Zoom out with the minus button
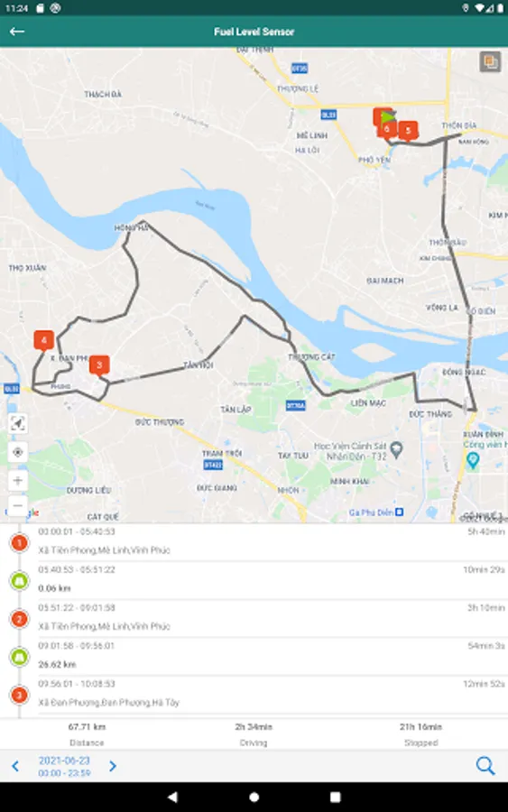Viewport: 508px width, 812px height. pos(18,505)
